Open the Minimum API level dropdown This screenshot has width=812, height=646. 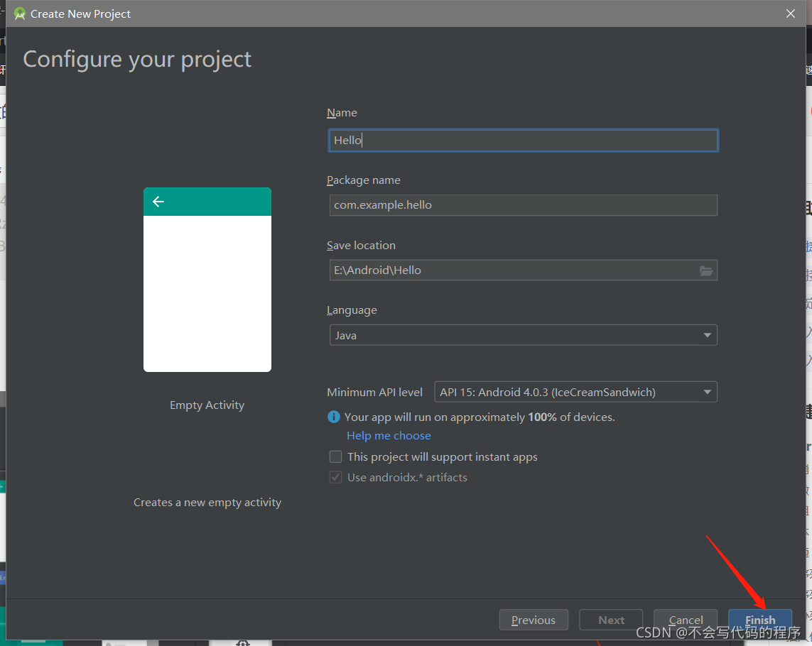tap(575, 392)
